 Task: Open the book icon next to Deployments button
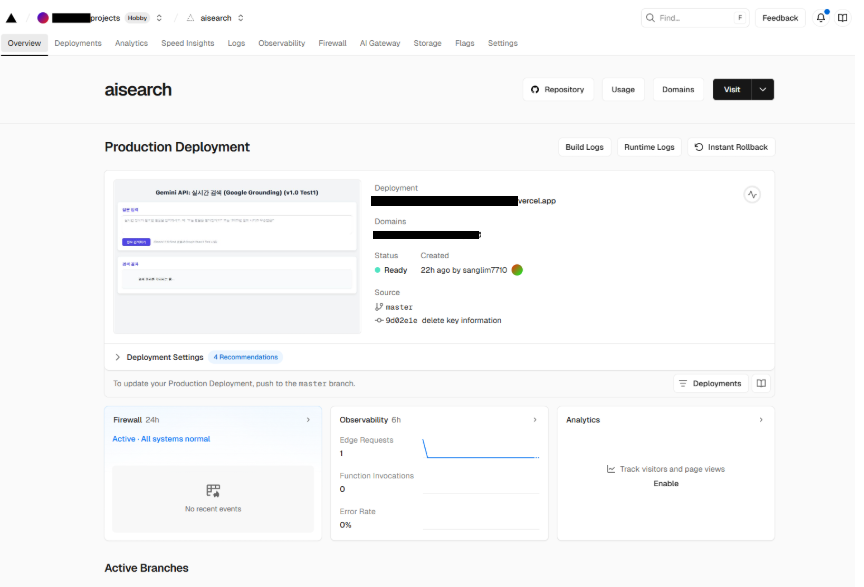(761, 383)
